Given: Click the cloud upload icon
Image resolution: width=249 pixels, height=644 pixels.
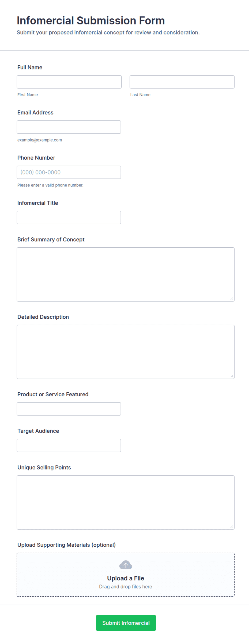Looking at the screenshot, I should [126, 564].
